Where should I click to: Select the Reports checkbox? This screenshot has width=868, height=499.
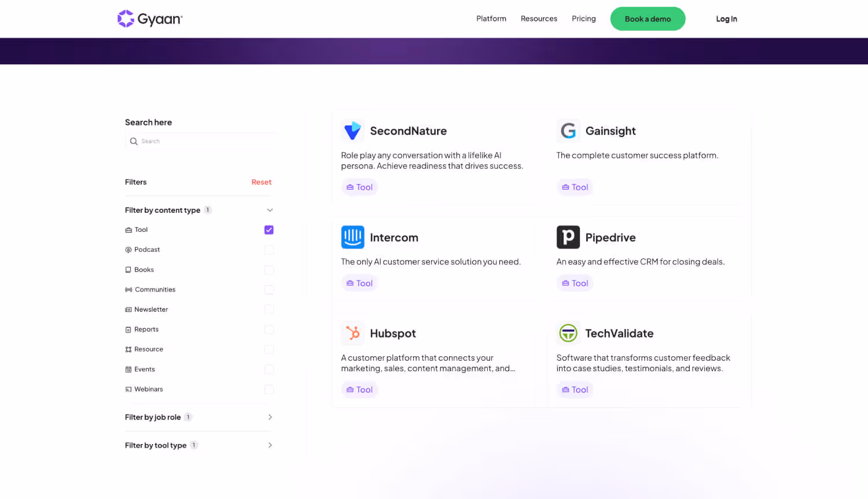tap(269, 330)
